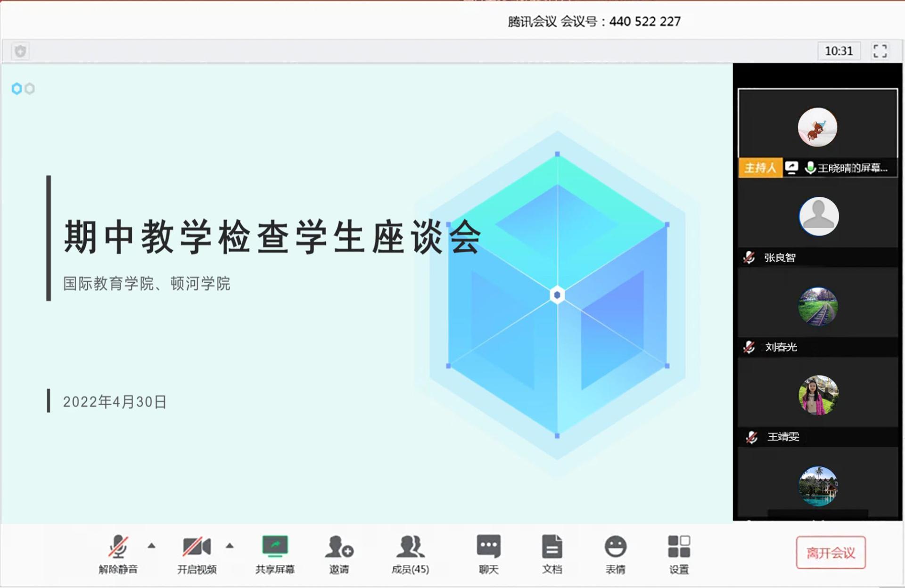Start screen sharing (共享屏幕)
The image size is (905, 588).
(275, 554)
